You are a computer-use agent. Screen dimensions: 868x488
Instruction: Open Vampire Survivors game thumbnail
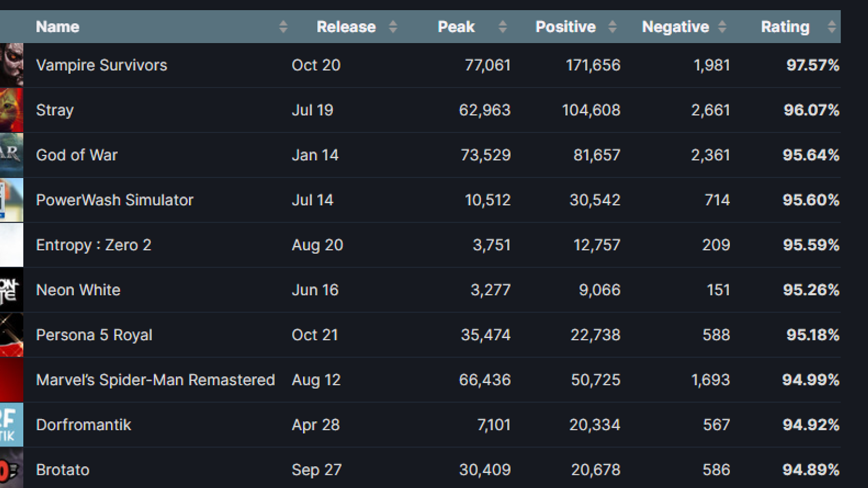11,65
